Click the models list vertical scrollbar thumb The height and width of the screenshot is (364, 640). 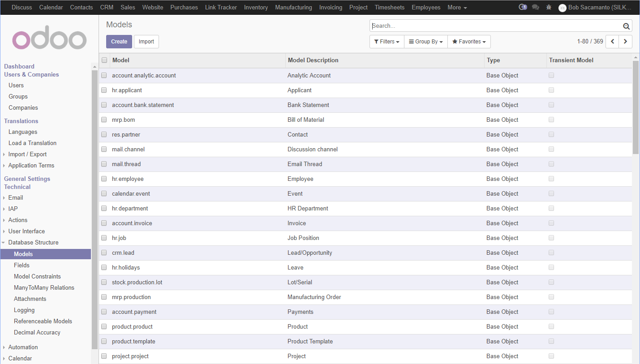tap(636, 107)
